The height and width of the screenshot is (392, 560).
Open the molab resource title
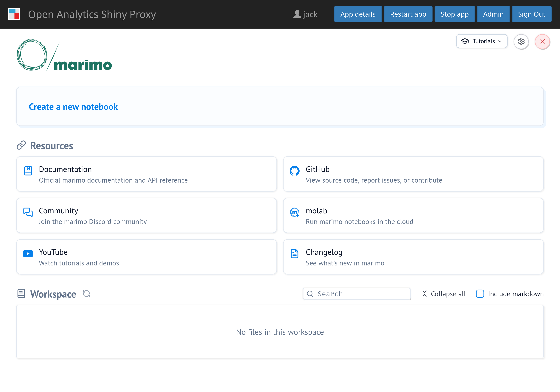[x=316, y=211]
